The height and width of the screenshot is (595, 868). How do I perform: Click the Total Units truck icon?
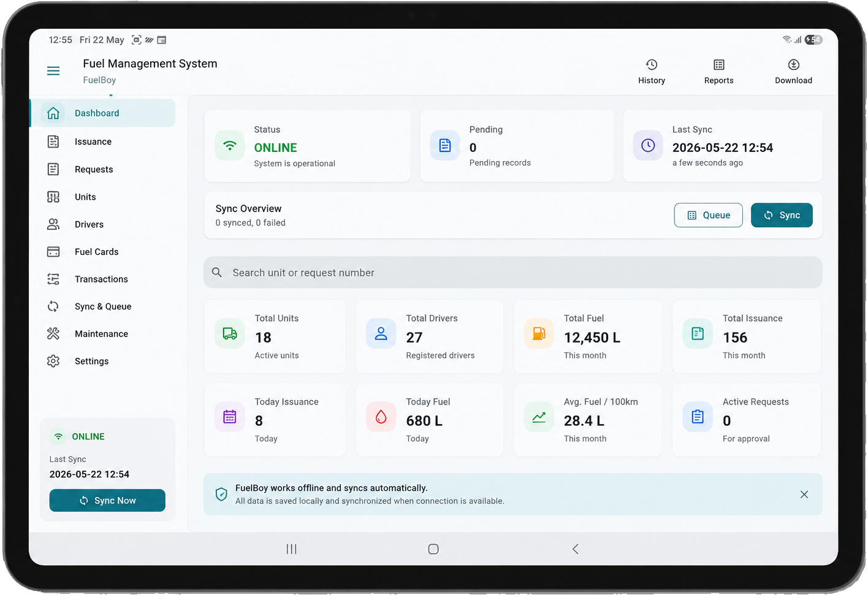coord(230,334)
